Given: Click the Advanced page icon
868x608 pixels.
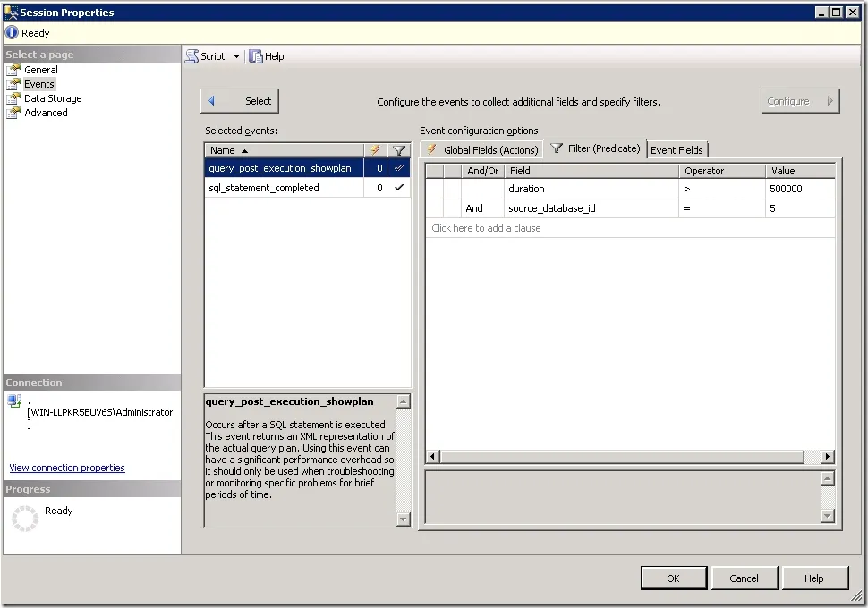Looking at the screenshot, I should coord(13,113).
